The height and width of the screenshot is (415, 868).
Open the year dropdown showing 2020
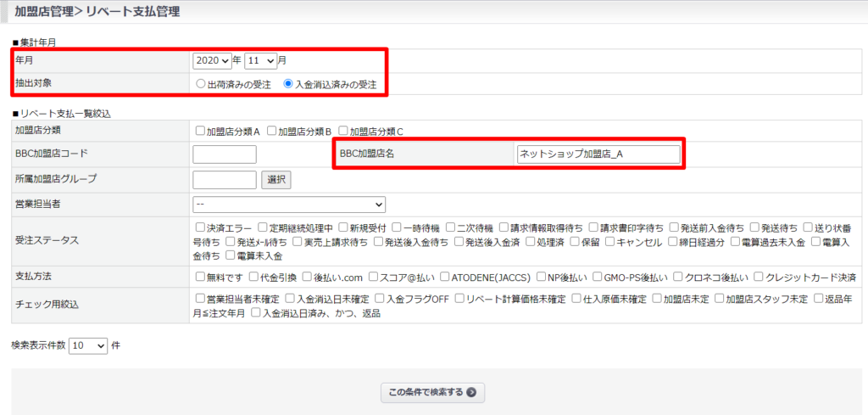(x=212, y=61)
